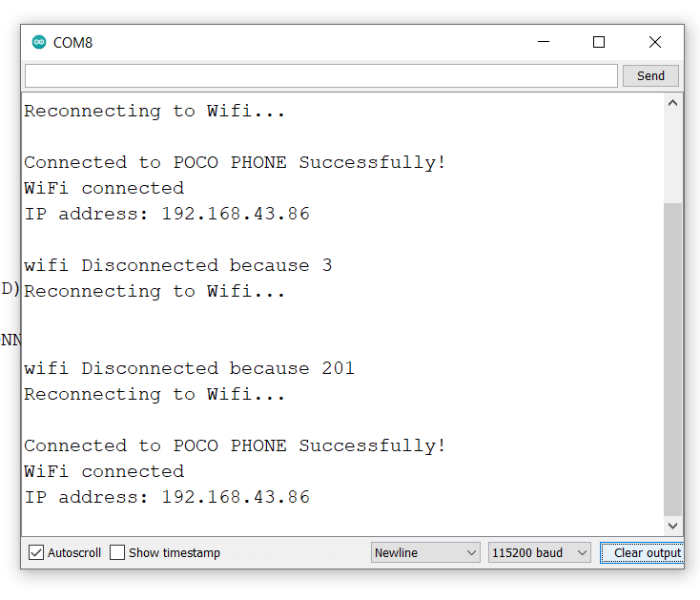Image resolution: width=700 pixels, height=600 pixels.
Task: Click the scrollbar track above the thumb
Action: tap(673, 157)
